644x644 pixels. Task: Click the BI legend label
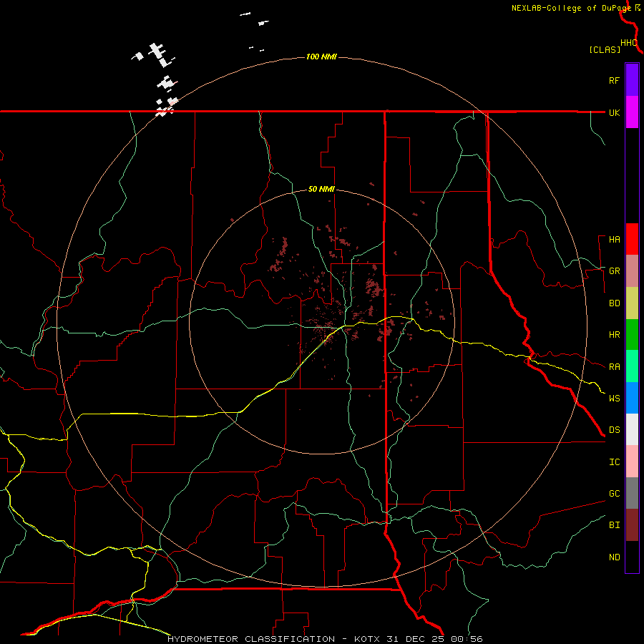pyautogui.click(x=614, y=525)
